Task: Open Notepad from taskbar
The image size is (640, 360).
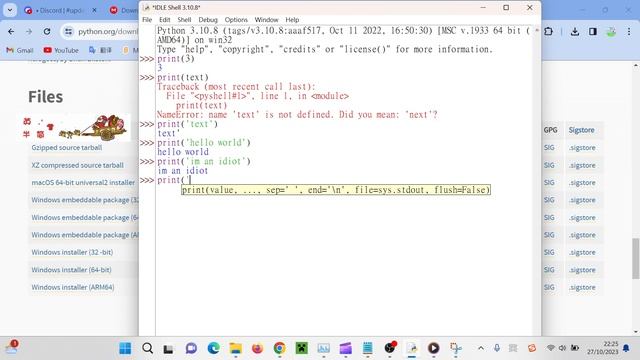Action: coord(367,348)
